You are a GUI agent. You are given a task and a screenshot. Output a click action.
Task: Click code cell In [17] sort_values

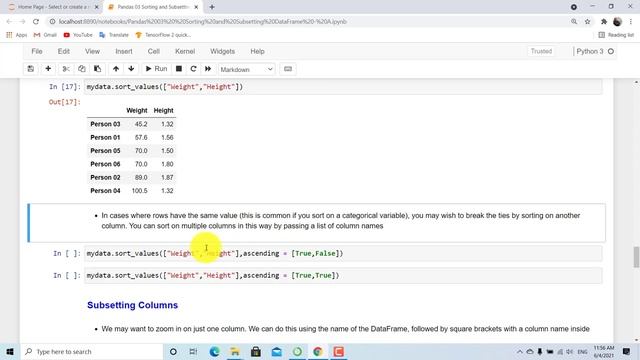click(343, 87)
